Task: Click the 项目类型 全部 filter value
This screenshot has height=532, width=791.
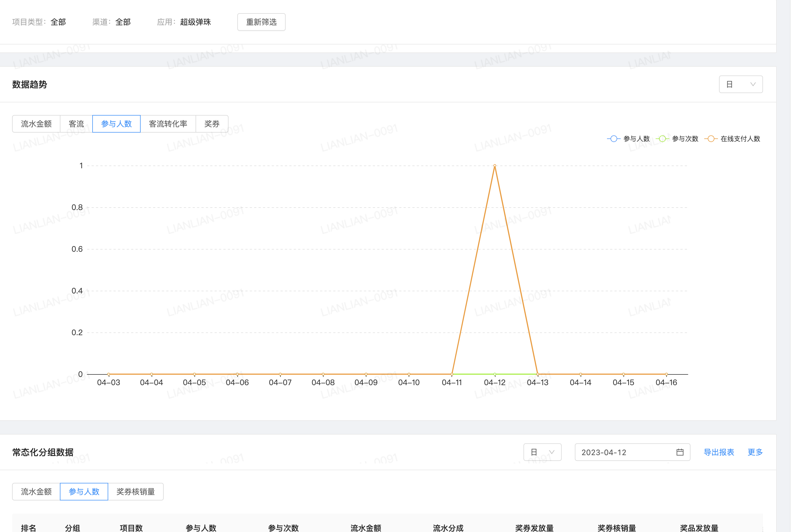Action: pyautogui.click(x=58, y=22)
